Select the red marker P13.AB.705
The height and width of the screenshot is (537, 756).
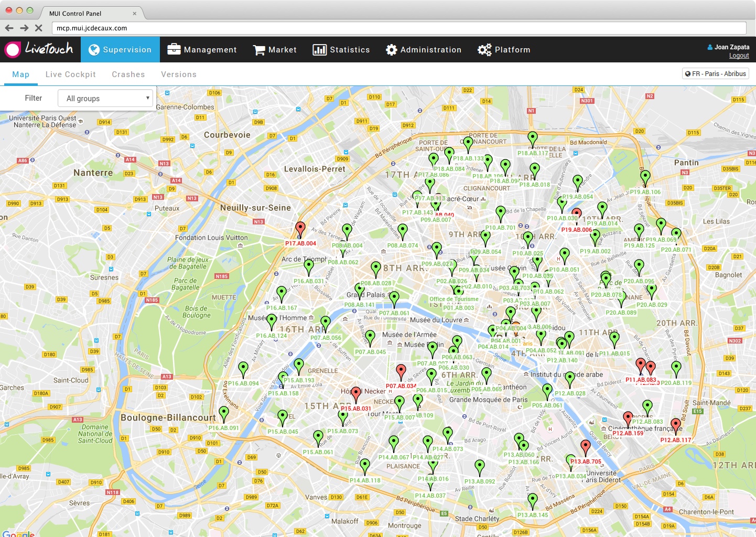[x=586, y=448]
